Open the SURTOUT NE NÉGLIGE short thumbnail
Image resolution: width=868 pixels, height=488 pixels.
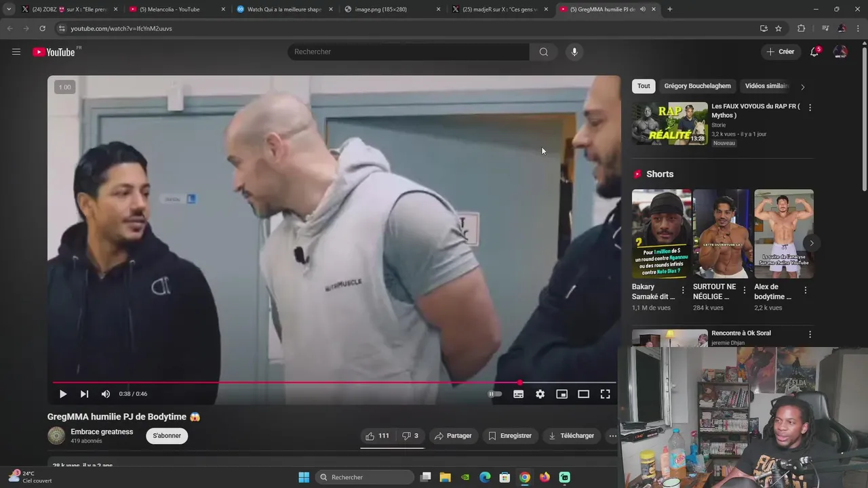click(x=722, y=234)
